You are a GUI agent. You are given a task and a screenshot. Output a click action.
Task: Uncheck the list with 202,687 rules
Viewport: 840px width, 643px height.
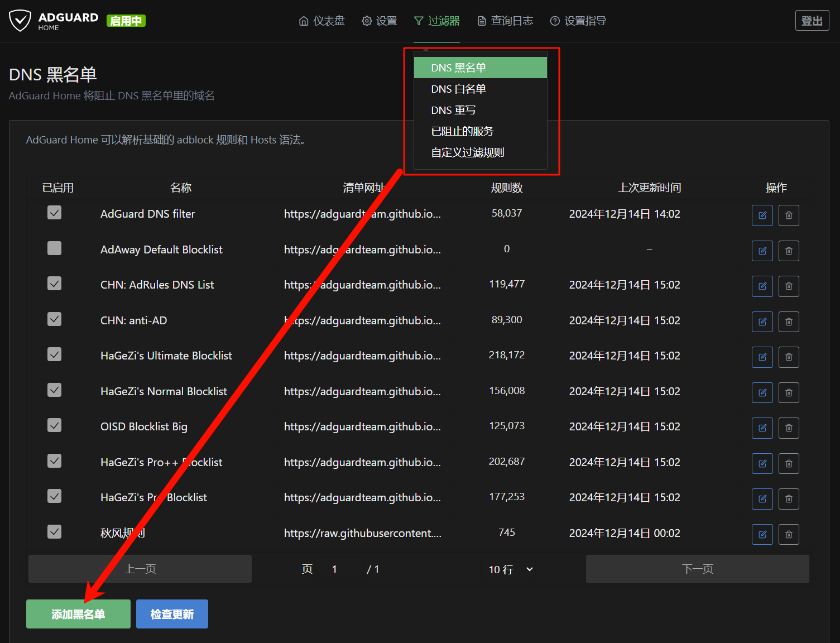54,460
